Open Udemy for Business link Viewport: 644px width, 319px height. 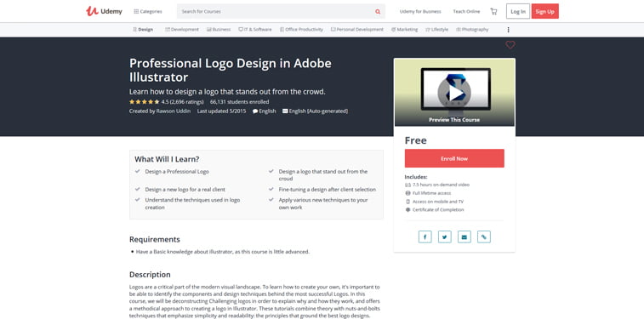point(420,12)
